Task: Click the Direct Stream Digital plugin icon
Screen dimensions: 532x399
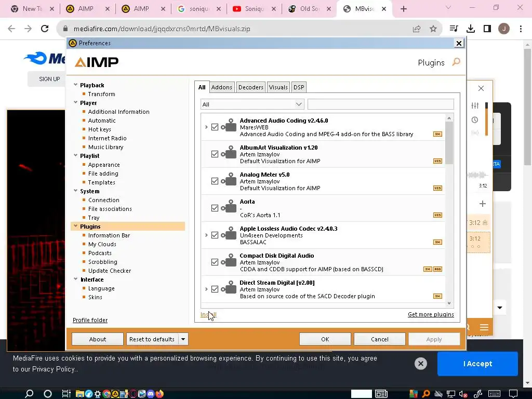Action: (229, 288)
